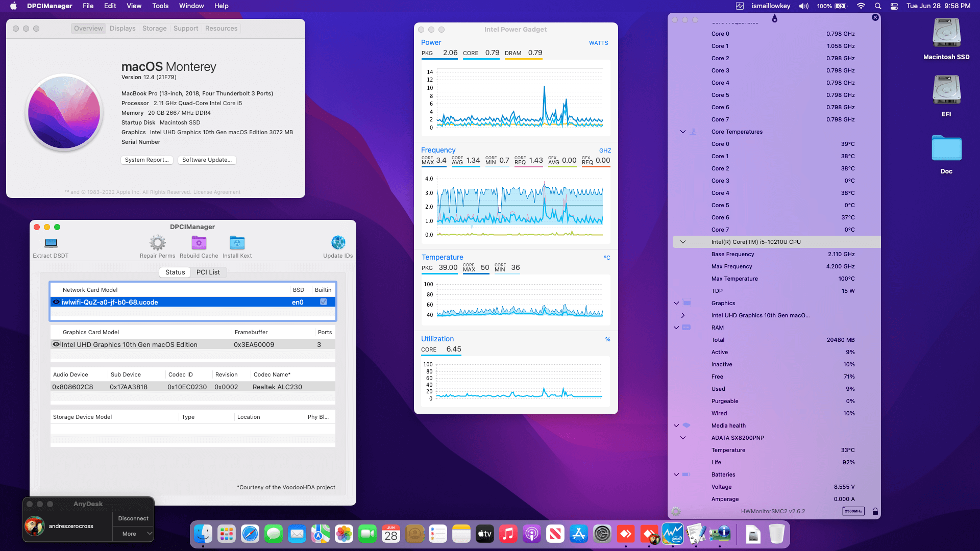Click the Software Update button
The width and height of the screenshot is (980, 551).
207,160
